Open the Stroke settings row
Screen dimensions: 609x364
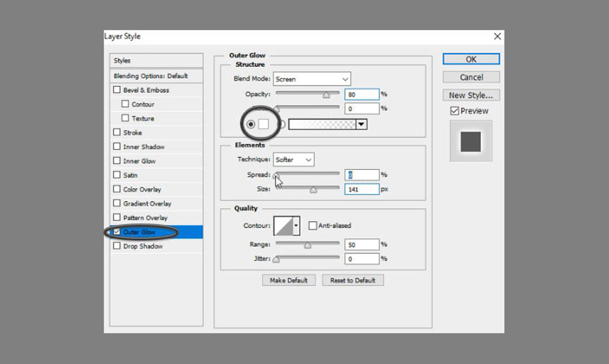[156, 132]
